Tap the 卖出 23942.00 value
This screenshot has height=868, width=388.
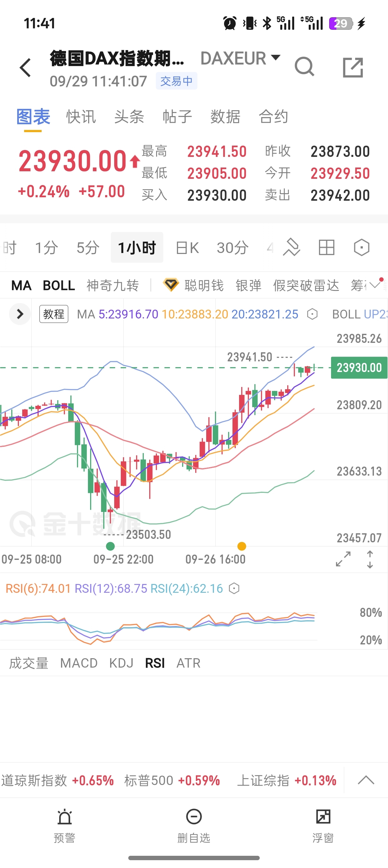340,195
